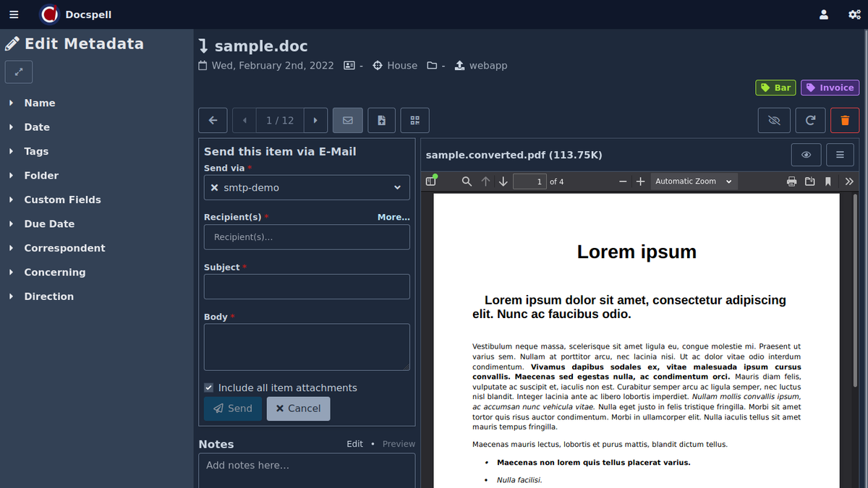Open the Automatic Zoom dropdown
The width and height of the screenshot is (868, 488).
[x=694, y=181]
